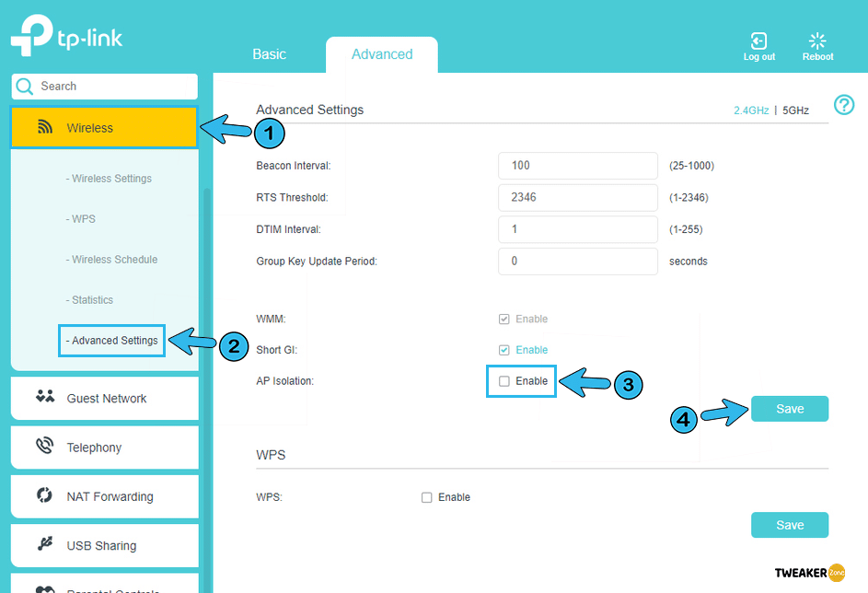Click the Wireless signal icon
Viewport: 868px width, 593px height.
click(45, 127)
